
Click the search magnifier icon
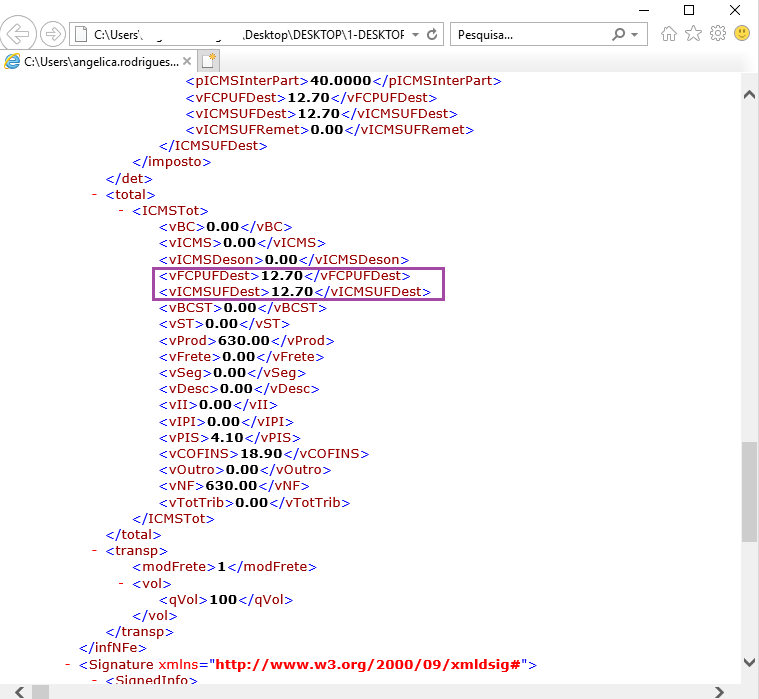coord(619,34)
